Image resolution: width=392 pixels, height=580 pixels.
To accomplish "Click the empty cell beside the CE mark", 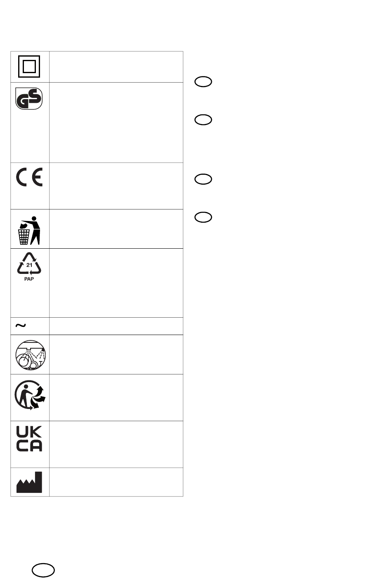I will (x=116, y=186).
